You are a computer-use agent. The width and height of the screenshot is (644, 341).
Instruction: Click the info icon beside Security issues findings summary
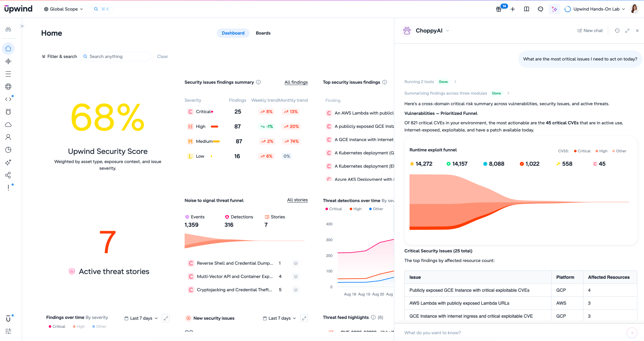coord(258,82)
